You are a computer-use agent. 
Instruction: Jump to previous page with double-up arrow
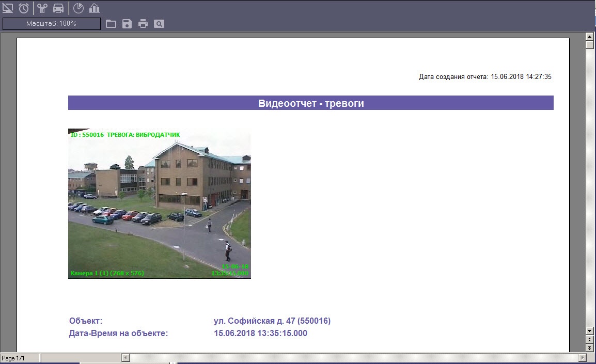click(x=589, y=339)
